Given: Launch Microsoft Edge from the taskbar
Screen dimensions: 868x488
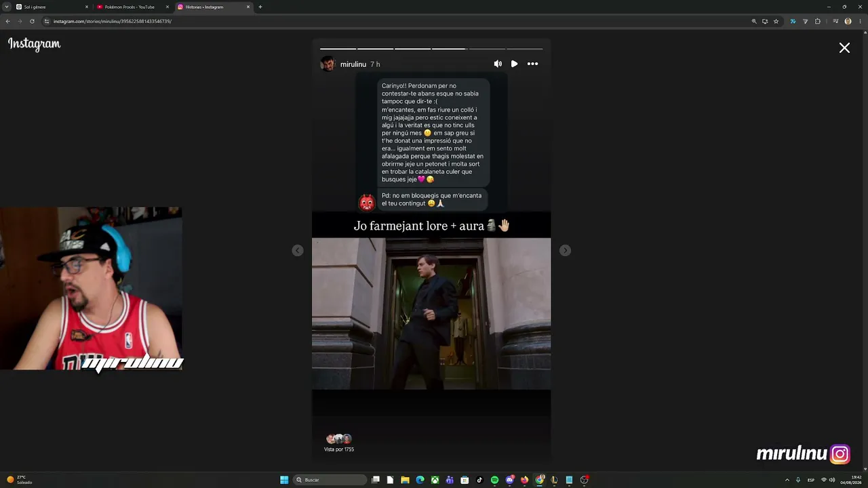Looking at the screenshot, I should (x=420, y=480).
